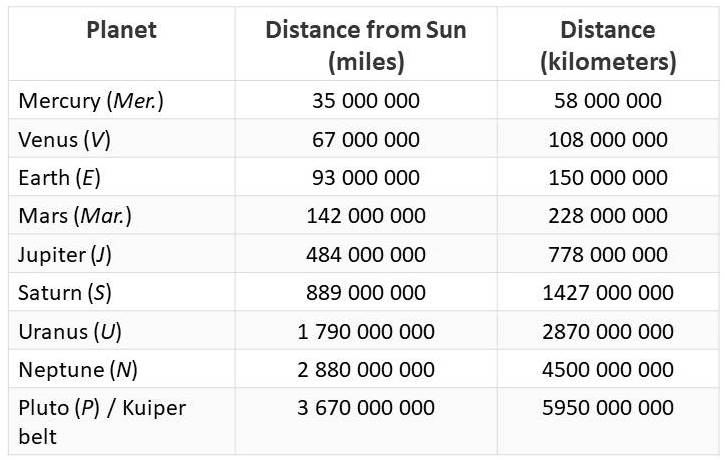Select the Distance from Sun (miles) header
725x460 pixels.
pos(366,45)
